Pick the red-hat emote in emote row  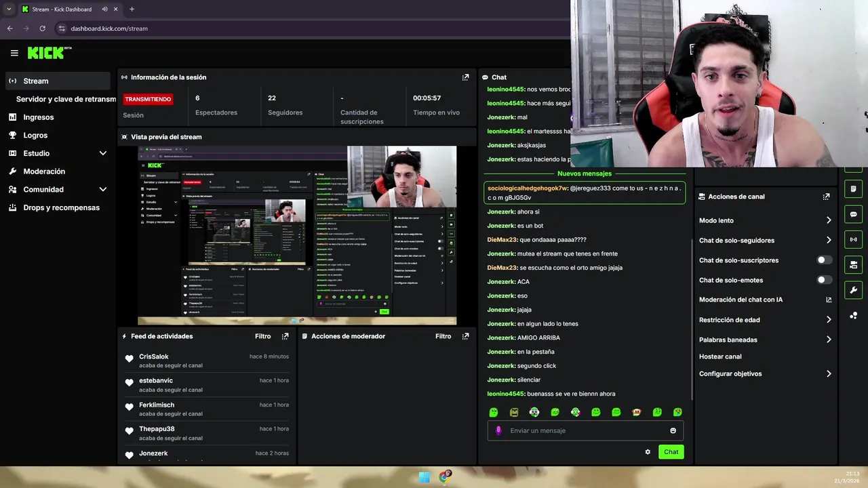(636, 412)
